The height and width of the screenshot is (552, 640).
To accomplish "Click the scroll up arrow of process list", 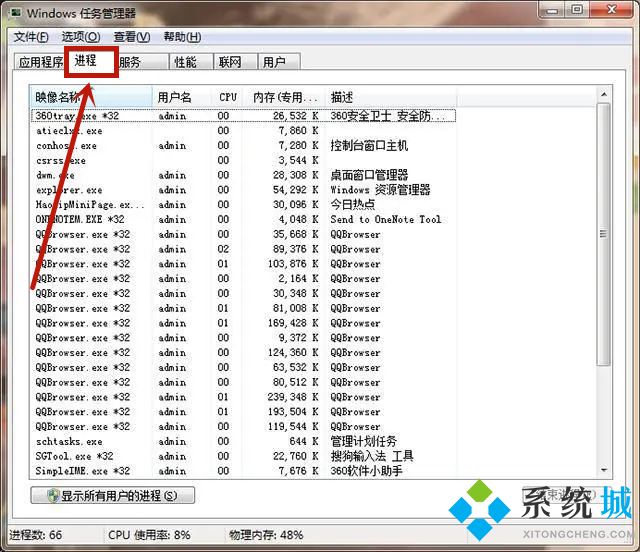I will pos(604,95).
